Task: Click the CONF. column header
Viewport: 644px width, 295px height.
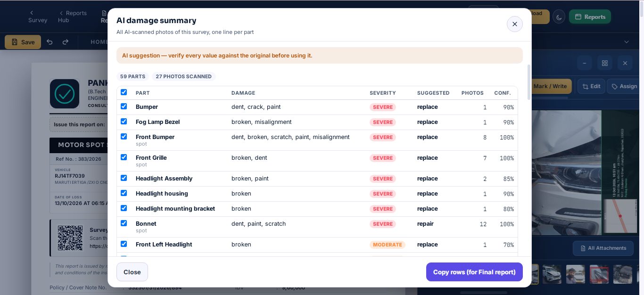Action: coord(503,93)
